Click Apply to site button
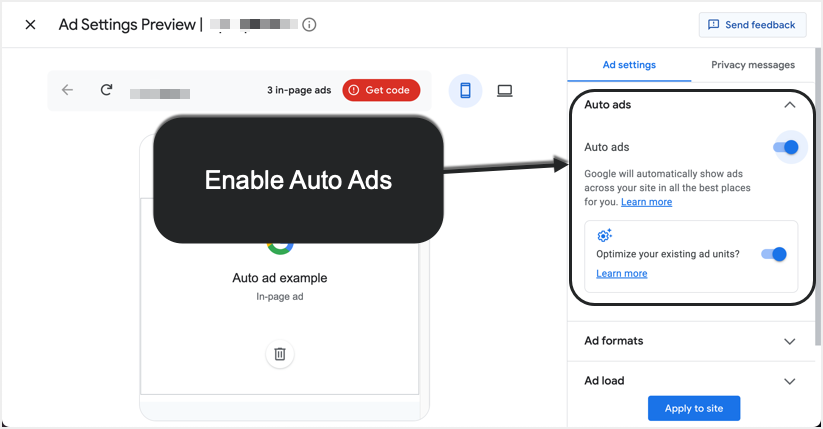The height and width of the screenshot is (429, 823). 694,408
